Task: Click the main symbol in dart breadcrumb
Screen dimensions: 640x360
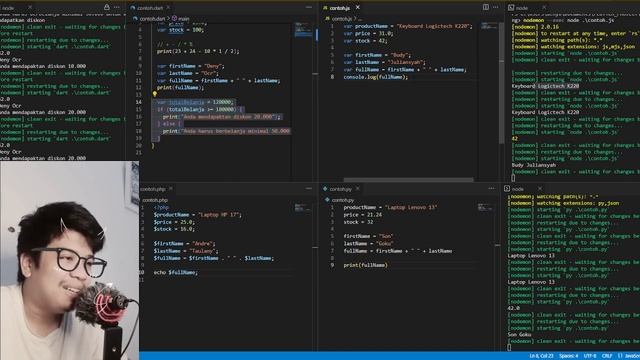Action: pyautogui.click(x=184, y=18)
